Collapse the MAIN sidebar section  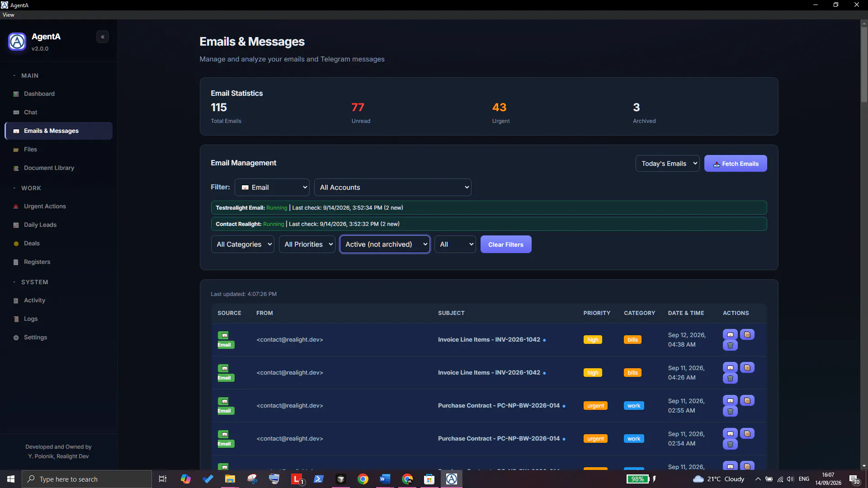coord(26,76)
